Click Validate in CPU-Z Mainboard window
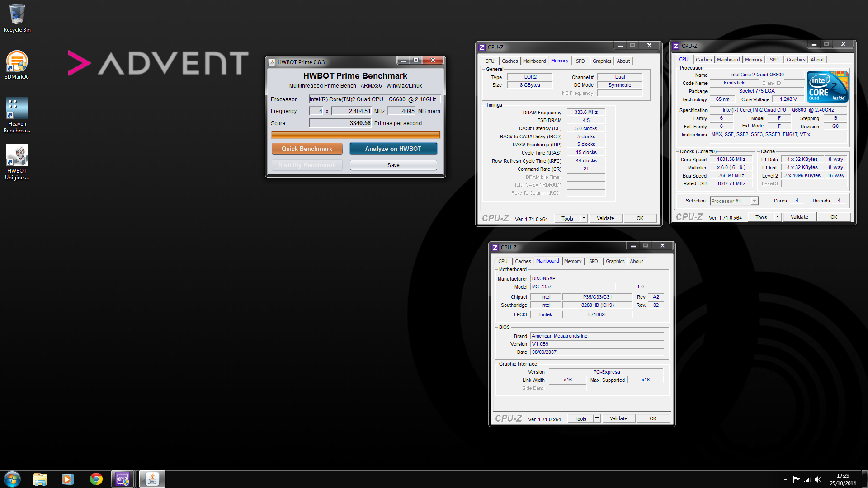 point(618,419)
